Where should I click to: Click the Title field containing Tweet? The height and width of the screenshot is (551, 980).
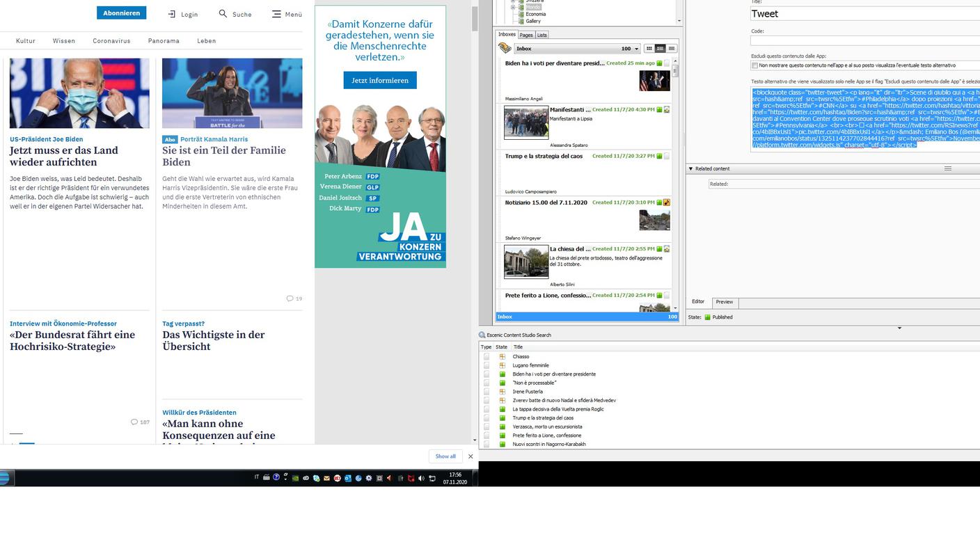pyautogui.click(x=865, y=13)
